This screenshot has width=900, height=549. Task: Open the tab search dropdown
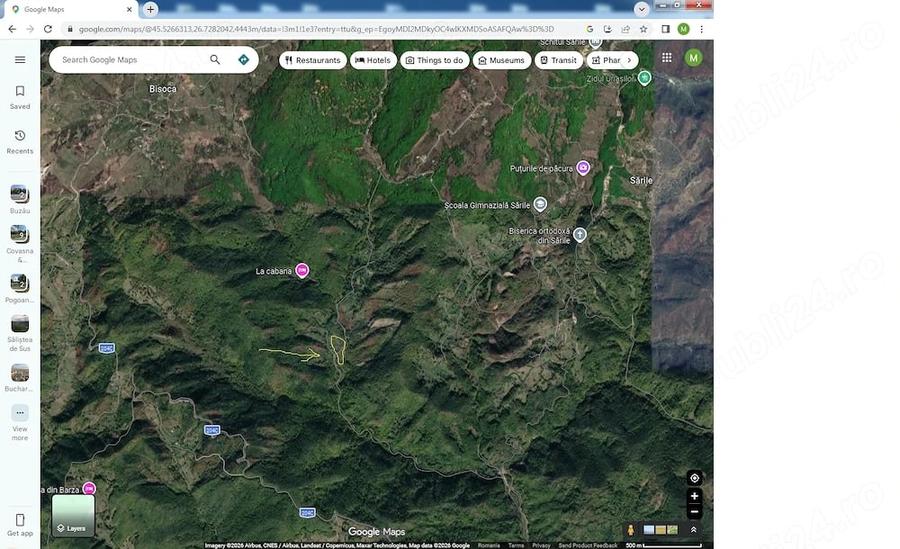tap(642, 9)
